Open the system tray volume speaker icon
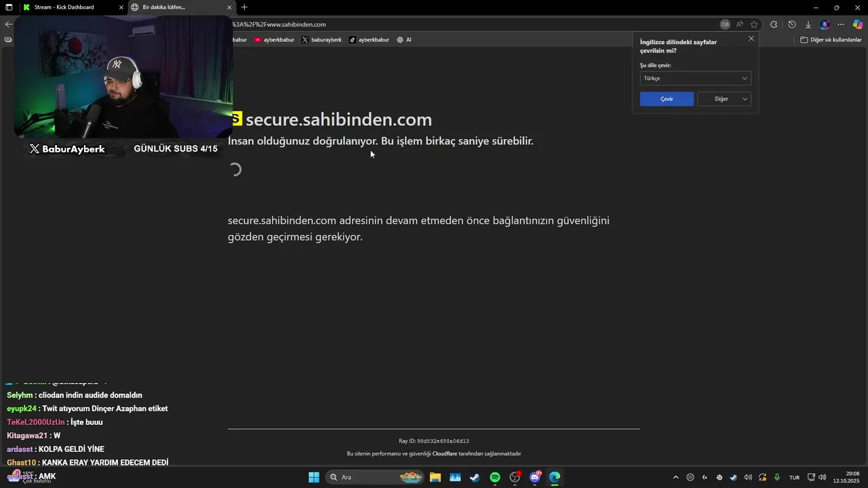This screenshot has width=868, height=488. pos(822,477)
